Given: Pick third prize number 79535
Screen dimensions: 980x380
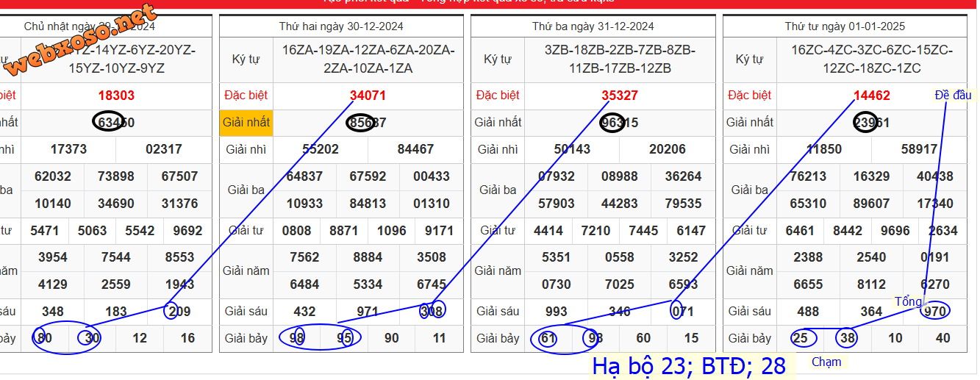Looking at the screenshot, I should tap(683, 204).
